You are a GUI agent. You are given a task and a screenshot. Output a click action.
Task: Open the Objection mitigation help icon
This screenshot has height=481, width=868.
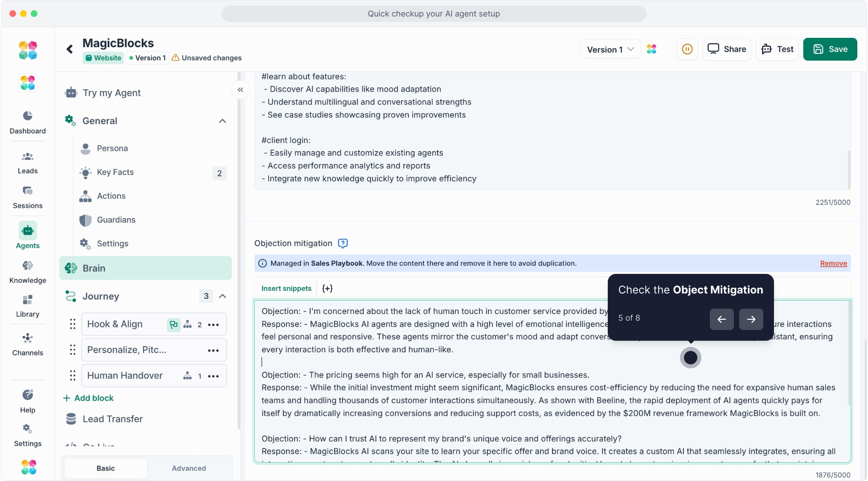pyautogui.click(x=343, y=243)
